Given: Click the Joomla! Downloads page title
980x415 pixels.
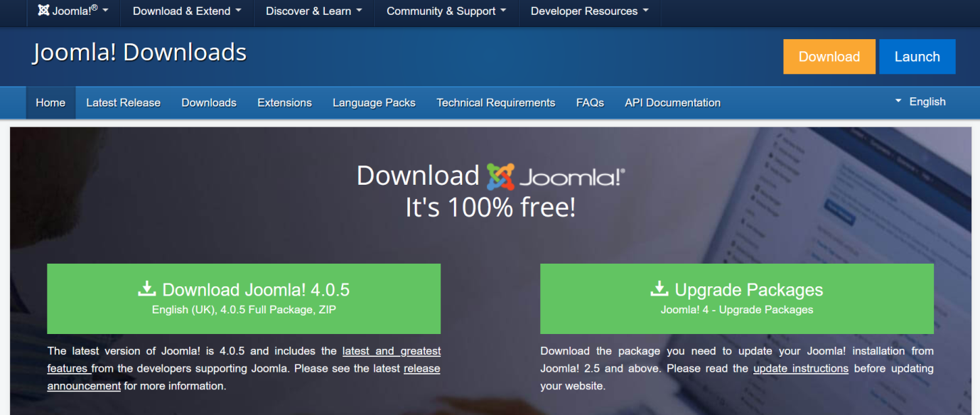Looking at the screenshot, I should click(139, 52).
